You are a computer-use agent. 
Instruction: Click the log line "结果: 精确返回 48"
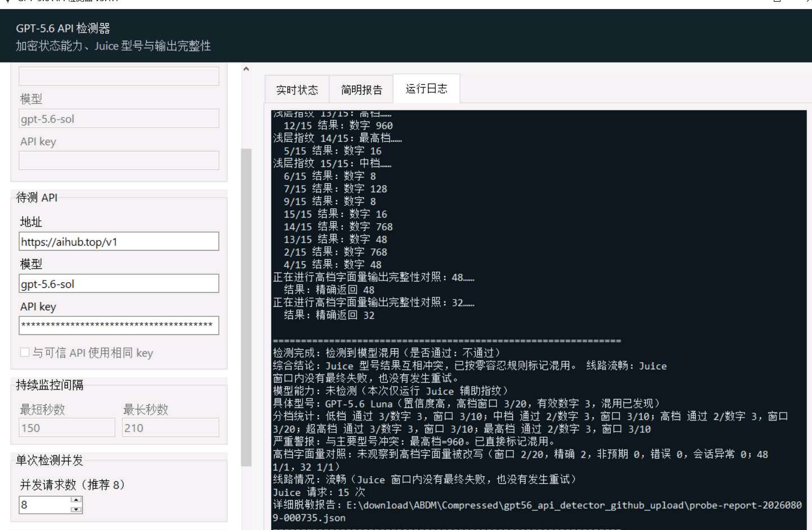[x=329, y=289]
